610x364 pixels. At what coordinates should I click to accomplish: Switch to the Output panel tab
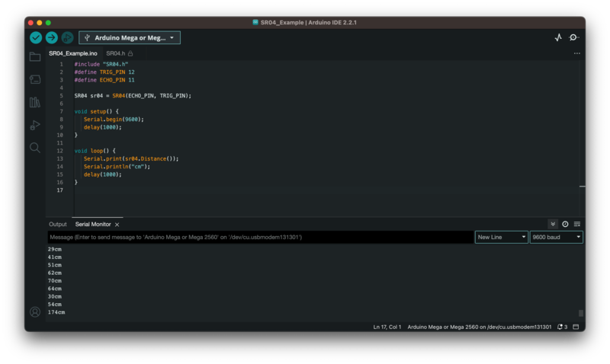click(58, 224)
